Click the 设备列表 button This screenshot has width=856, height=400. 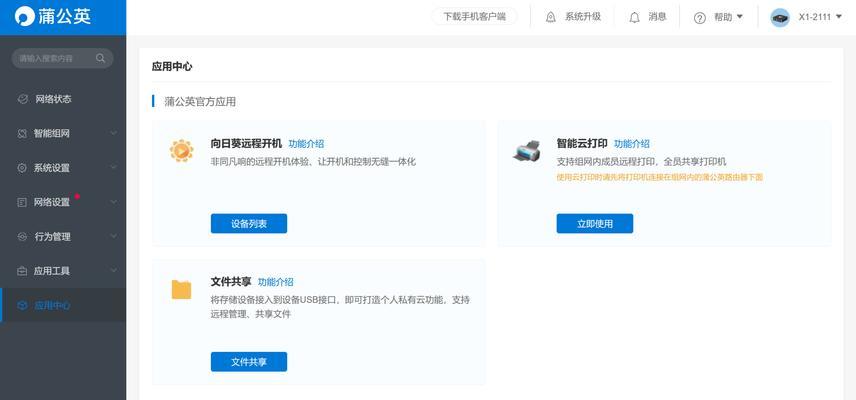click(x=249, y=224)
